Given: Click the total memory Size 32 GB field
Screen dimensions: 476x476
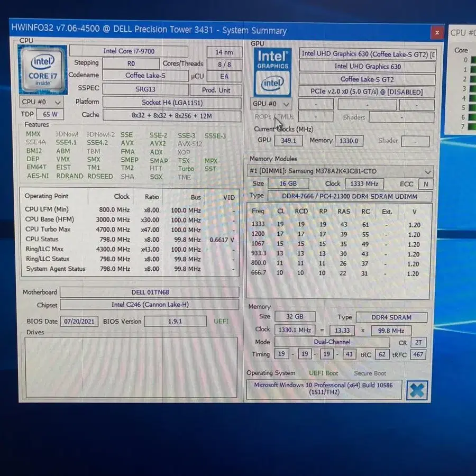Looking at the screenshot, I should (x=295, y=317).
